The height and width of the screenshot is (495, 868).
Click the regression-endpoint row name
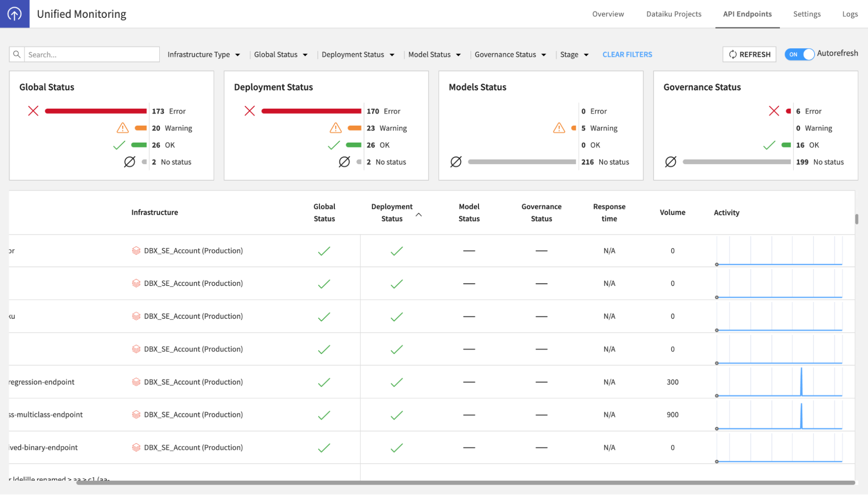coord(42,382)
